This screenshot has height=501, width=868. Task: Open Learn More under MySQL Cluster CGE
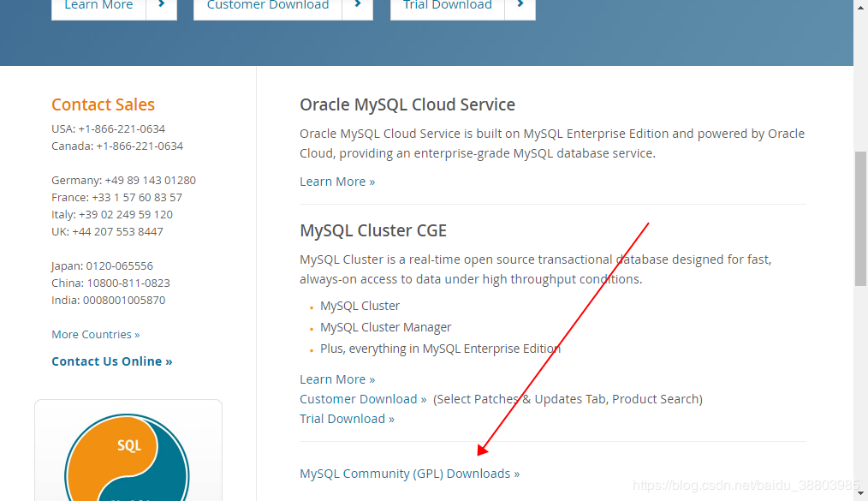[x=337, y=379]
